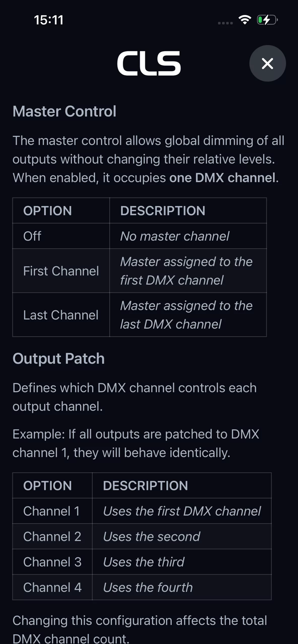The width and height of the screenshot is (298, 644).
Task: Tap the CLS logo
Action: pos(149,63)
